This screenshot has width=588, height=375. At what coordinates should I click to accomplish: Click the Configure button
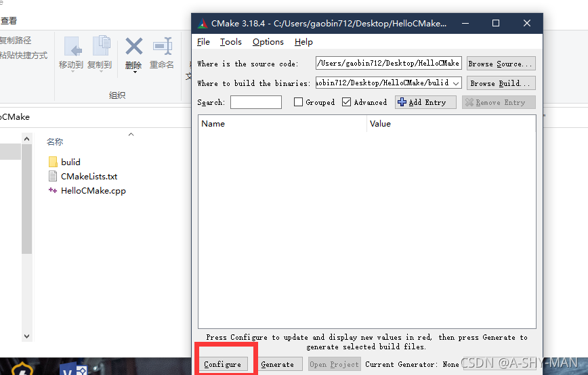coord(223,364)
